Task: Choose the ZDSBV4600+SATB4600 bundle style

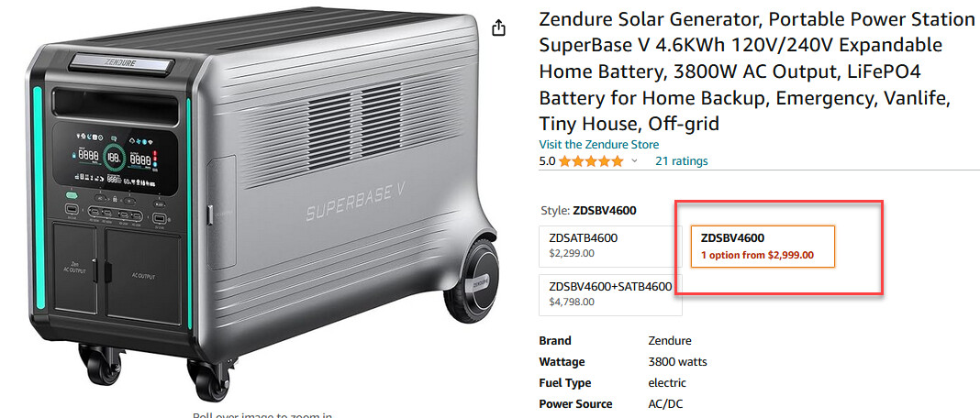Action: pyautogui.click(x=610, y=294)
